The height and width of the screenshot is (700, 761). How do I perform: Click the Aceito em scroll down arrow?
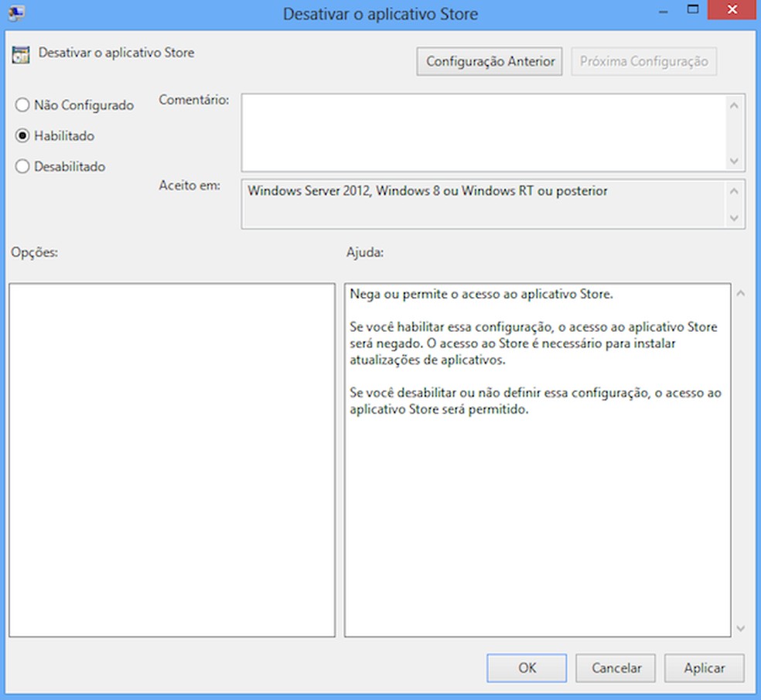[x=734, y=218]
